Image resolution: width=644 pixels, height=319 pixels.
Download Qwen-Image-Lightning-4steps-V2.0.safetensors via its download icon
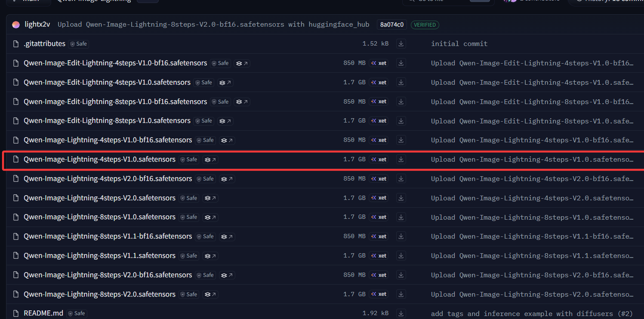pos(401,198)
